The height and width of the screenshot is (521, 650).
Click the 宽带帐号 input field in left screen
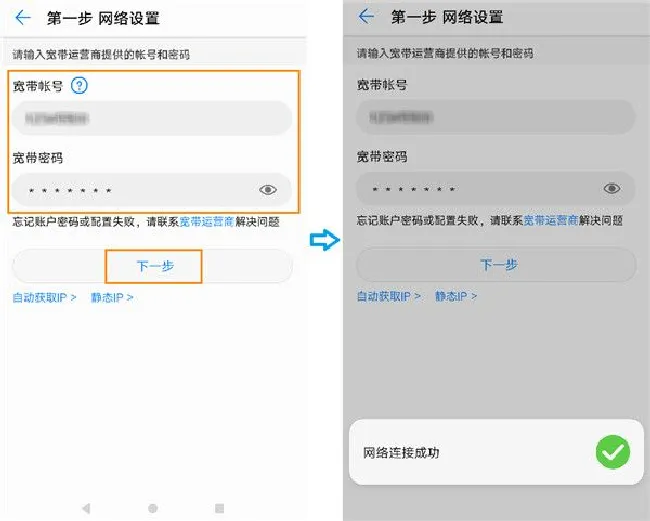[x=152, y=118]
